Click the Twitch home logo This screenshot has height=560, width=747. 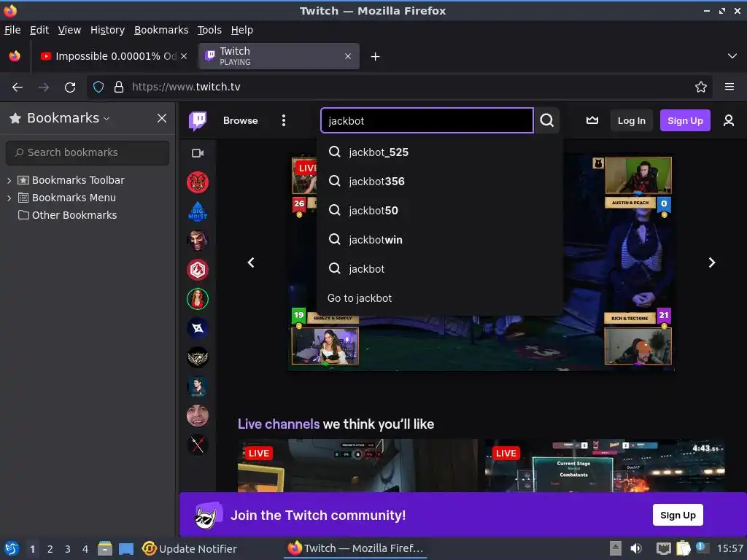point(197,120)
